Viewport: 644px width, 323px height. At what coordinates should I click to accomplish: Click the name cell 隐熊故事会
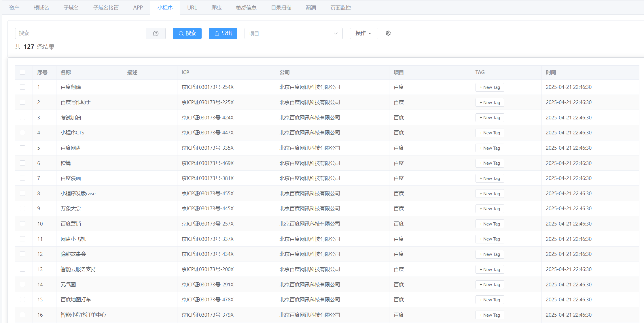(73, 254)
